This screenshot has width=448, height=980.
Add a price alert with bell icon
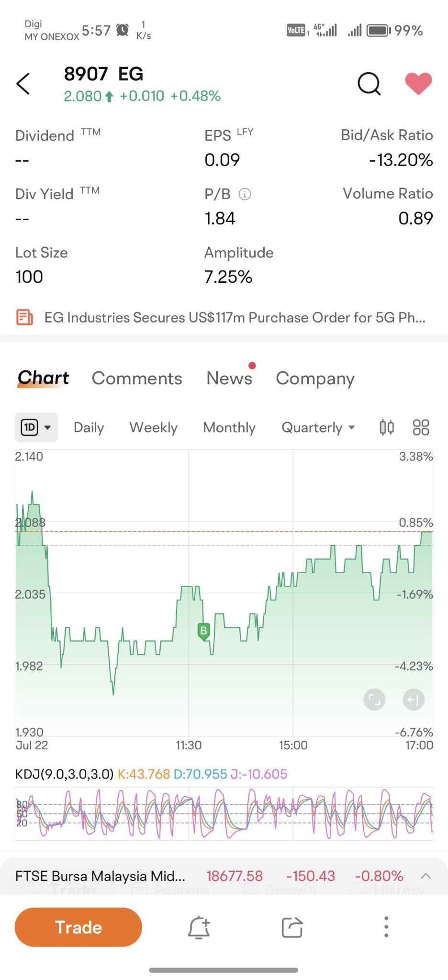199,927
